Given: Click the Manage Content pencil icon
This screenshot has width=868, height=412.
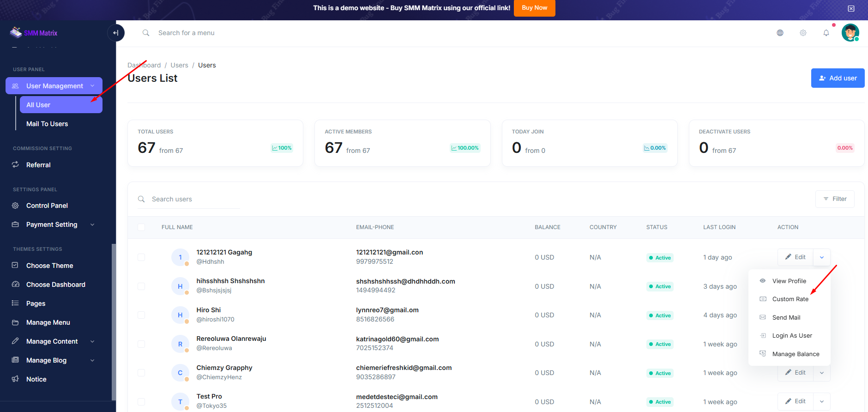Looking at the screenshot, I should coord(15,341).
